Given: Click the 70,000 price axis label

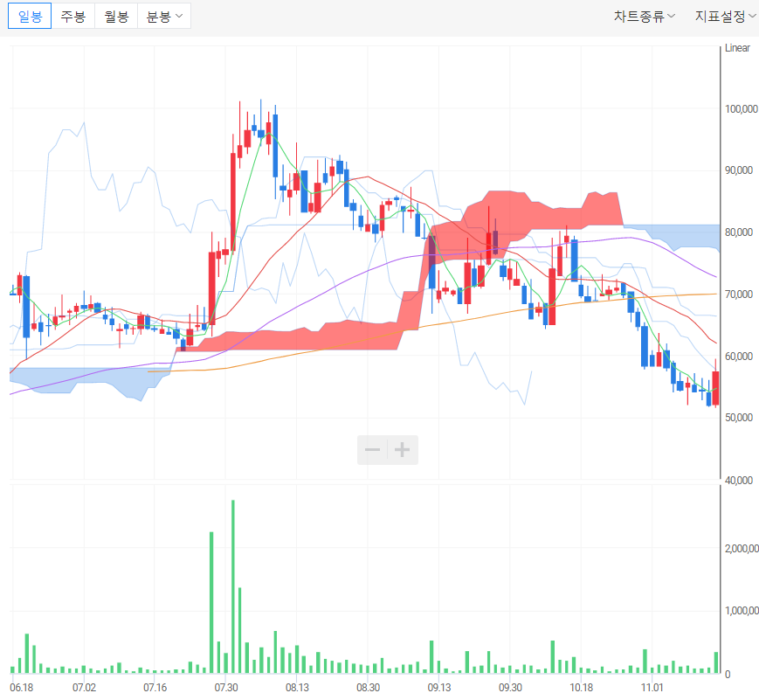Looking at the screenshot, I should pyautogui.click(x=739, y=295).
